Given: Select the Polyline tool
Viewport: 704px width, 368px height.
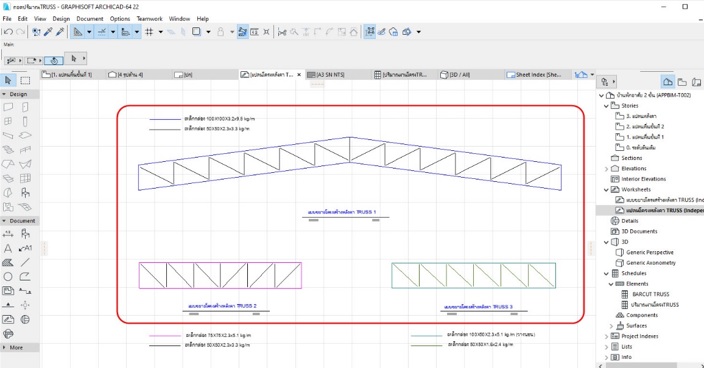Looking at the screenshot, I should [x=25, y=277].
